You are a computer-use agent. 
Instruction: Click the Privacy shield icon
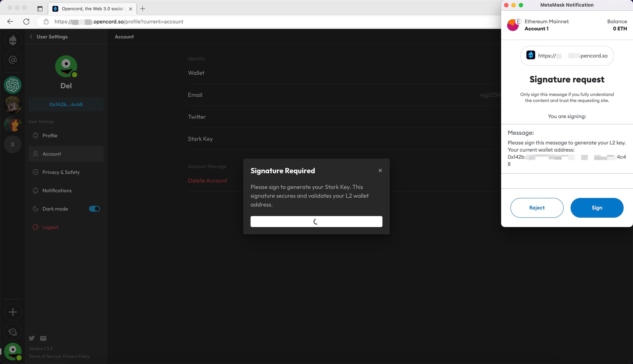pyautogui.click(x=36, y=172)
